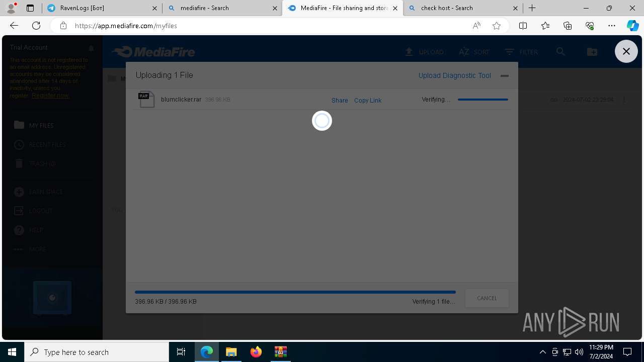
Task: Close the overlay with the round X button
Action: click(626, 51)
